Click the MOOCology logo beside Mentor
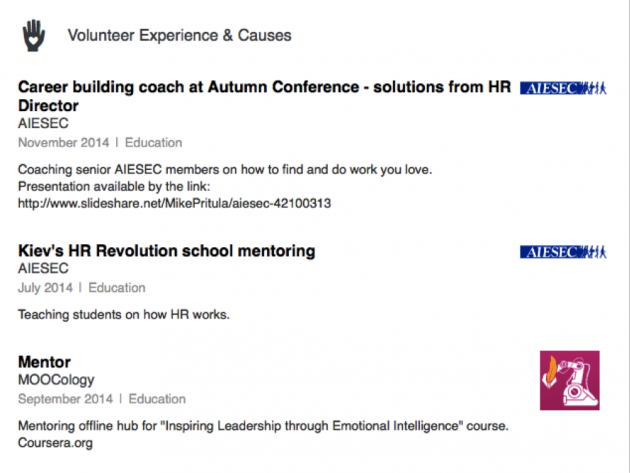 (x=569, y=380)
